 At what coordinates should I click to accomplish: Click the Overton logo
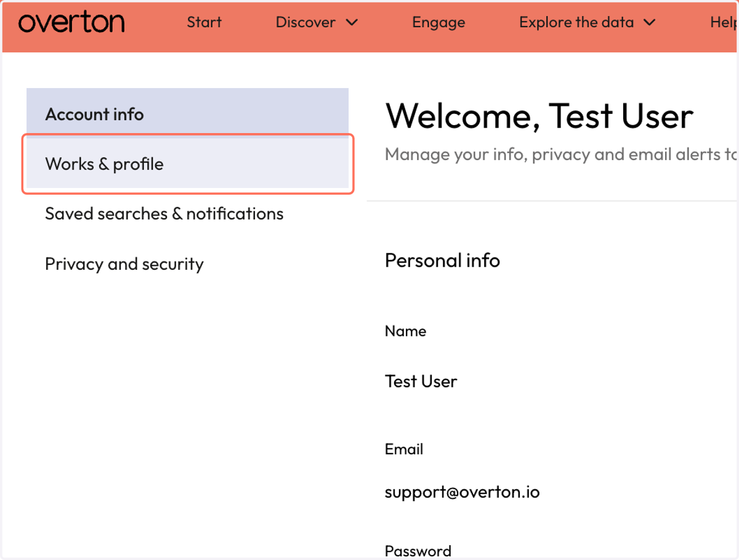[x=71, y=23]
